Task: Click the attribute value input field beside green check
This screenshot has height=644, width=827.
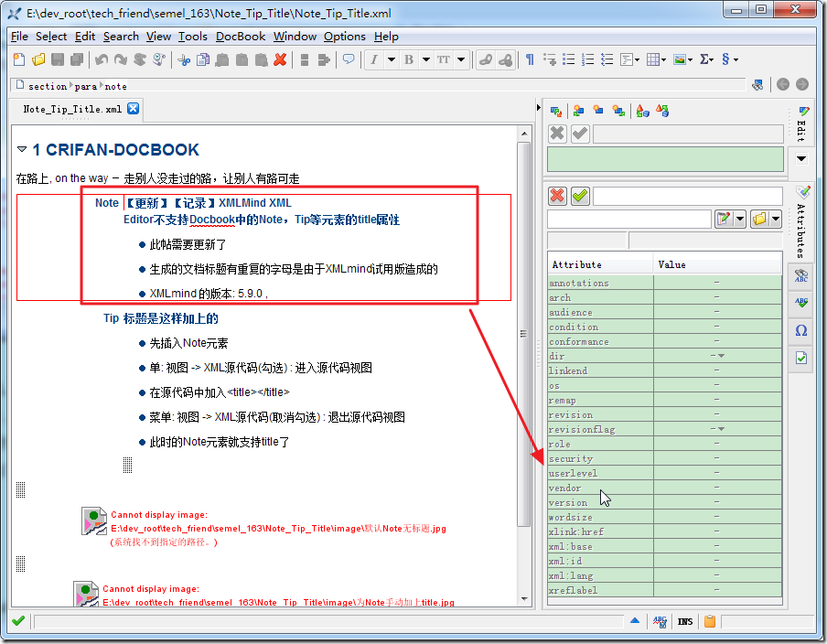Action: pos(688,196)
